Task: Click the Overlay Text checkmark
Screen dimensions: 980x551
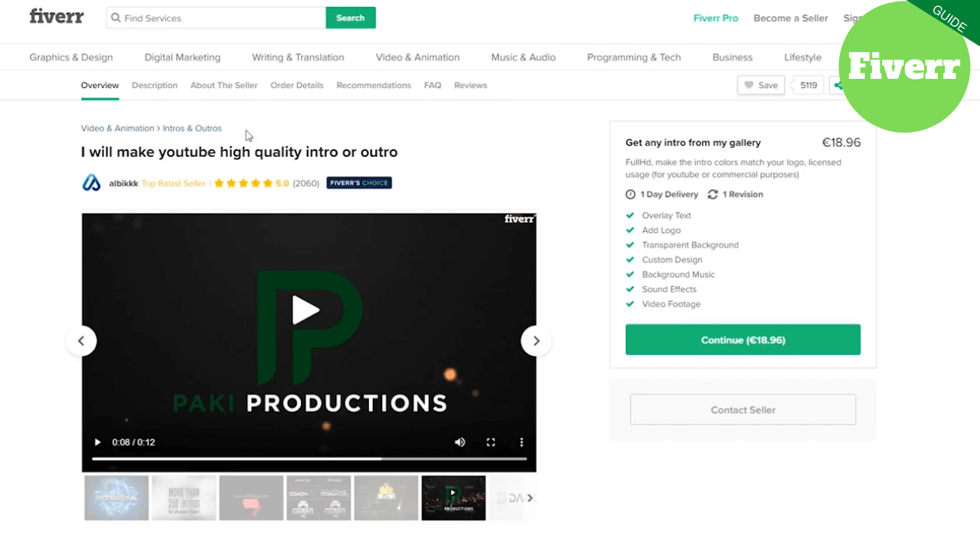Action: click(630, 216)
